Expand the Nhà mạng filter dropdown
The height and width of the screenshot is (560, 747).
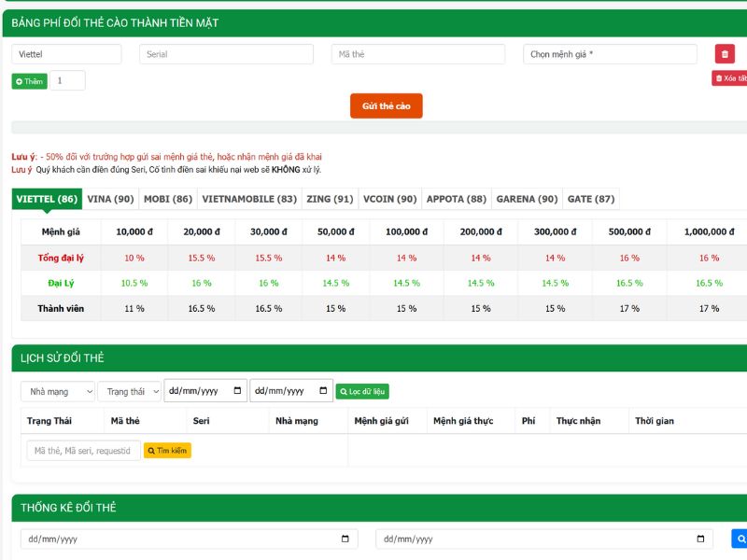[x=58, y=391]
